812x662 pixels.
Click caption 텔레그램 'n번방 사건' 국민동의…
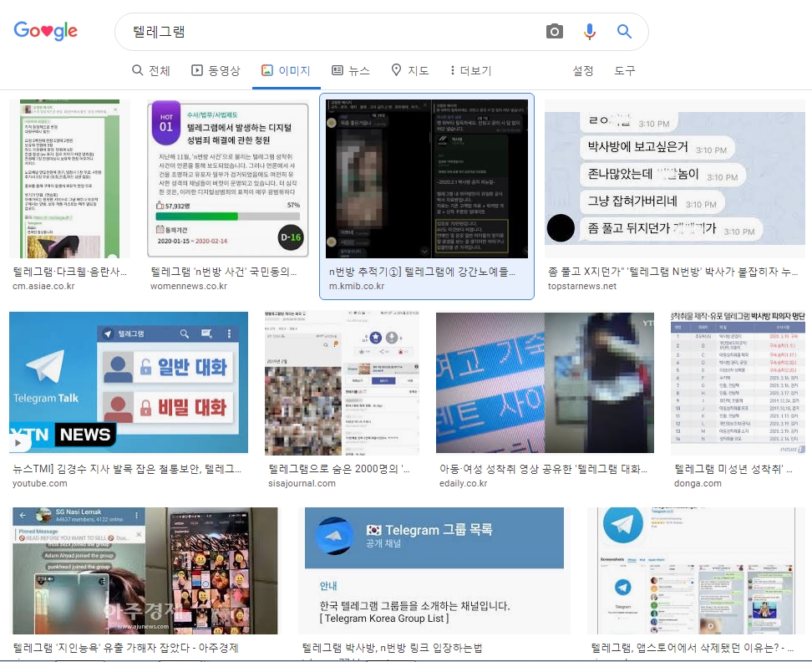(224, 272)
